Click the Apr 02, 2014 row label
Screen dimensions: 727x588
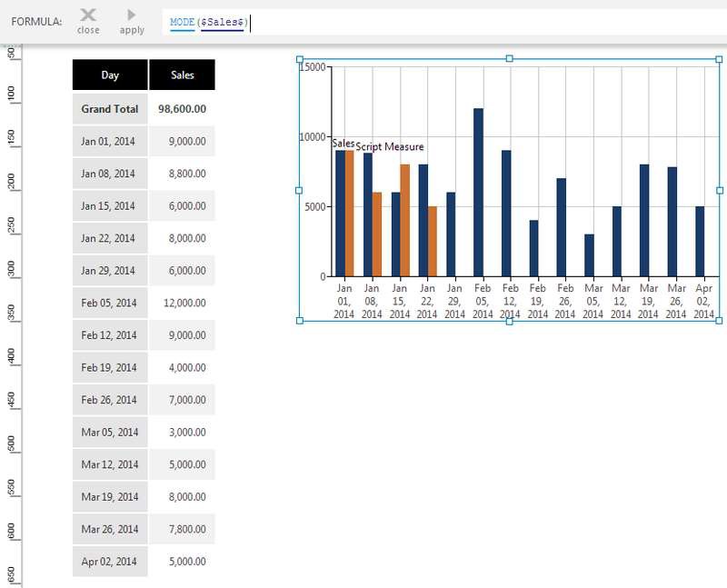(110, 562)
